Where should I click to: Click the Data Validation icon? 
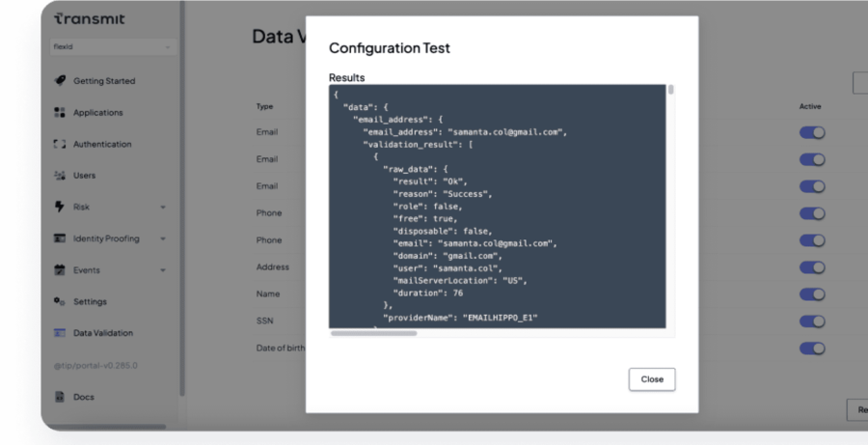(60, 333)
